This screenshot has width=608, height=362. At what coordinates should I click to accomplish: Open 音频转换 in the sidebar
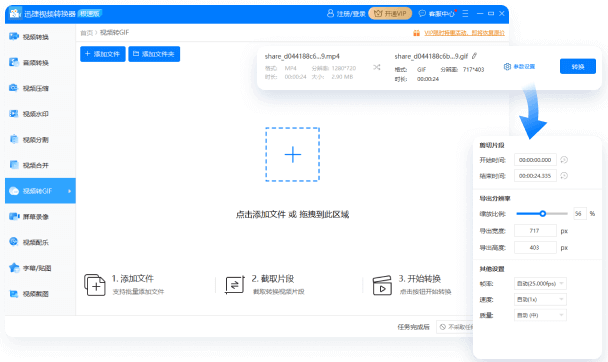click(x=40, y=62)
